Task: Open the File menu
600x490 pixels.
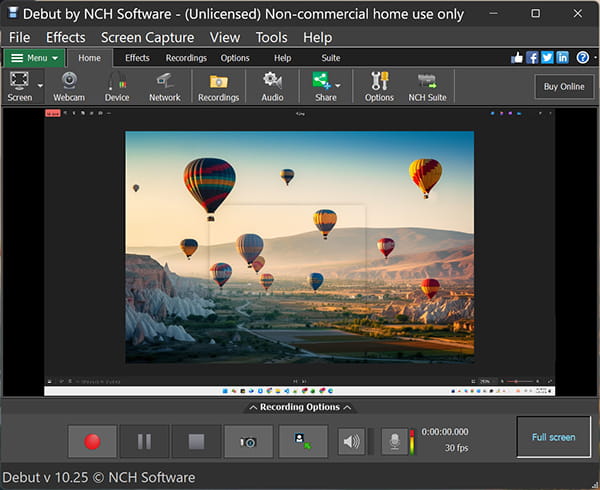Action: click(x=20, y=37)
